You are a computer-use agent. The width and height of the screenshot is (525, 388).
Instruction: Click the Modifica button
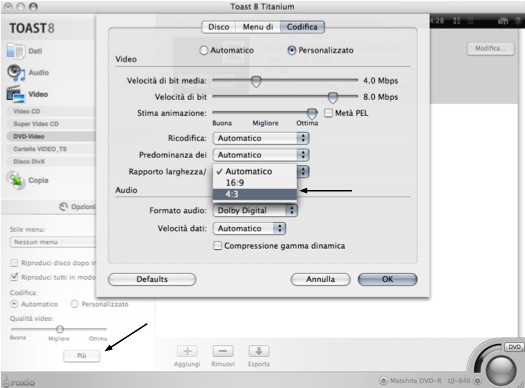click(x=490, y=49)
